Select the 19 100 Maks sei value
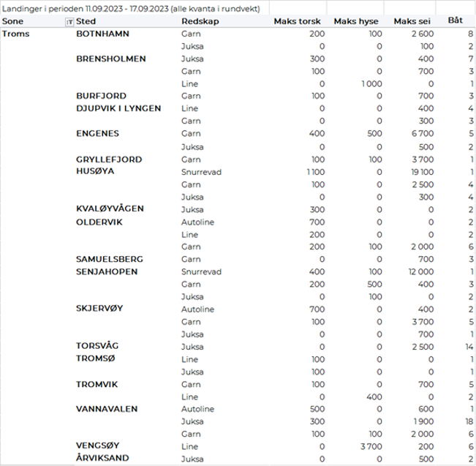476x466 pixels. pyautogui.click(x=424, y=171)
